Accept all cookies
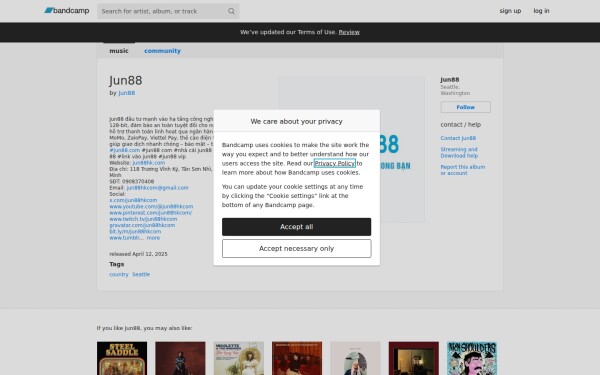This screenshot has height=375, width=600. click(x=296, y=227)
